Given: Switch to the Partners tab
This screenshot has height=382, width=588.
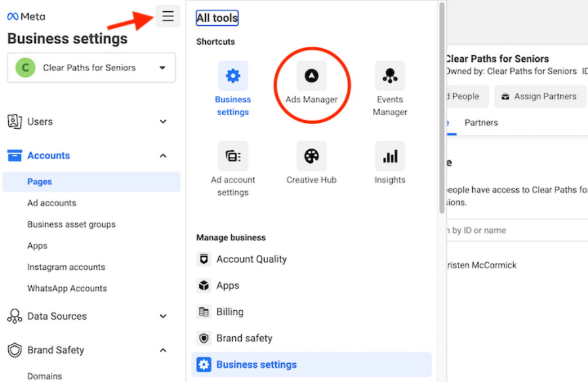Looking at the screenshot, I should pos(481,123).
